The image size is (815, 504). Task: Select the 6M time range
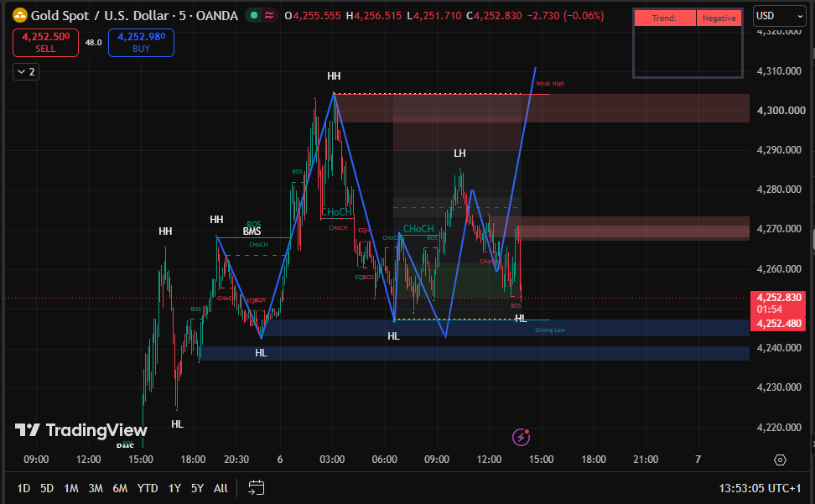tap(120, 488)
